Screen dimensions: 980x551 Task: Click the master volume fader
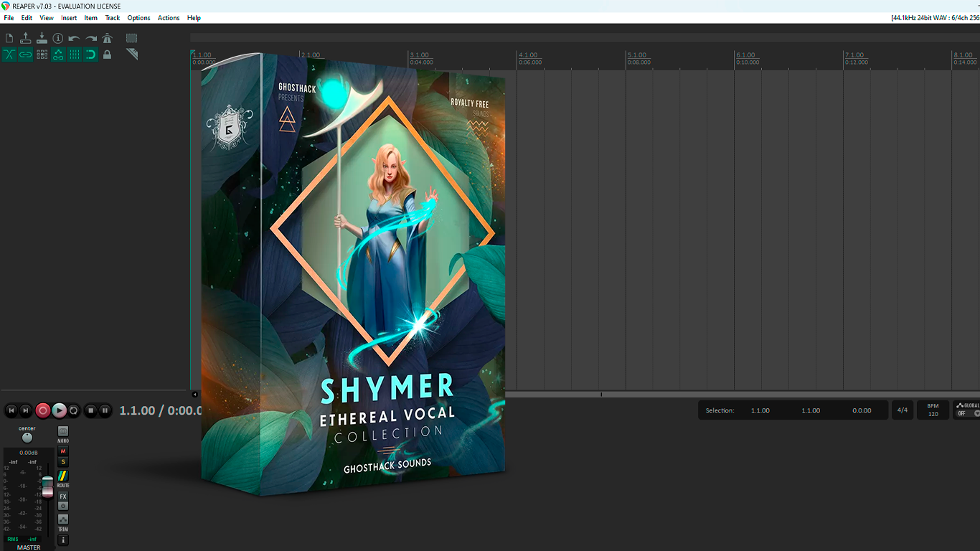coord(47,486)
